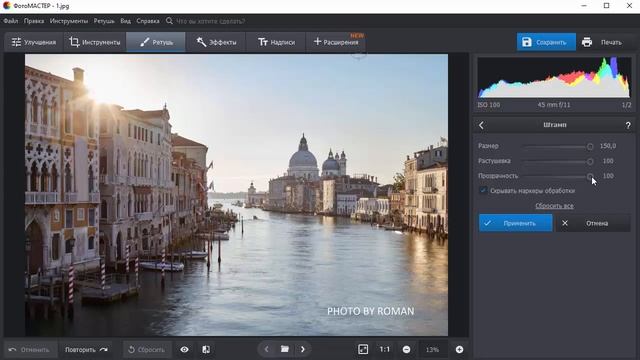Click the Повторить redo button

point(86,349)
